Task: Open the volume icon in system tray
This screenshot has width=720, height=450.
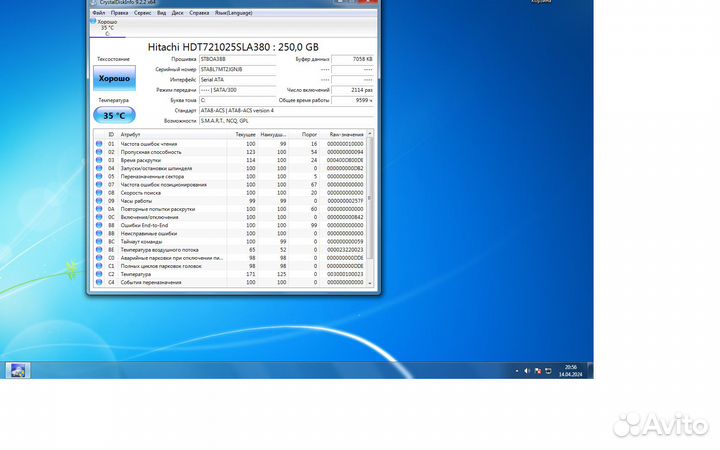Action: point(527,371)
